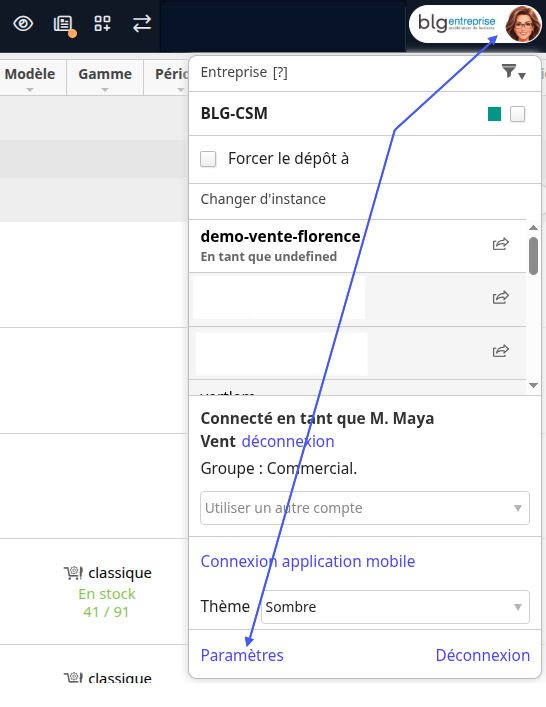The height and width of the screenshot is (707, 546).
Task: Click the Modèle column header
Action: click(30, 74)
